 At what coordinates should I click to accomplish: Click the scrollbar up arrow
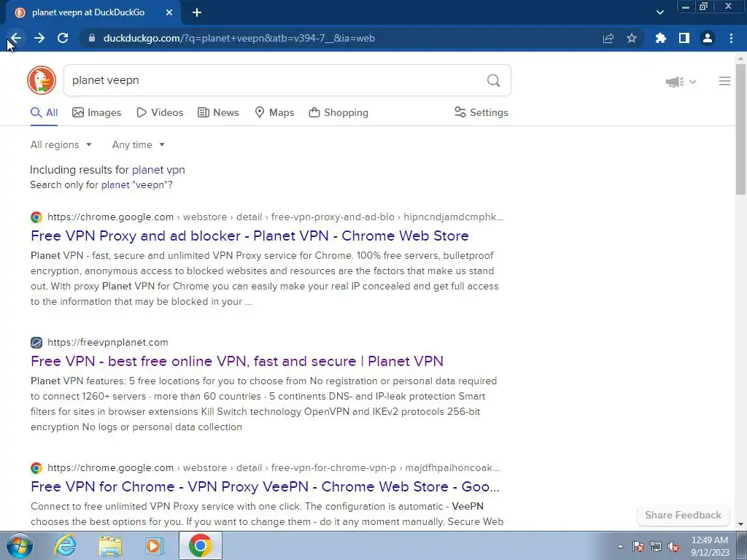point(740,58)
